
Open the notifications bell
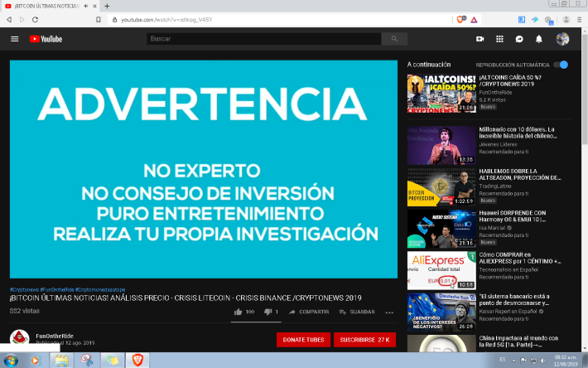tap(539, 39)
